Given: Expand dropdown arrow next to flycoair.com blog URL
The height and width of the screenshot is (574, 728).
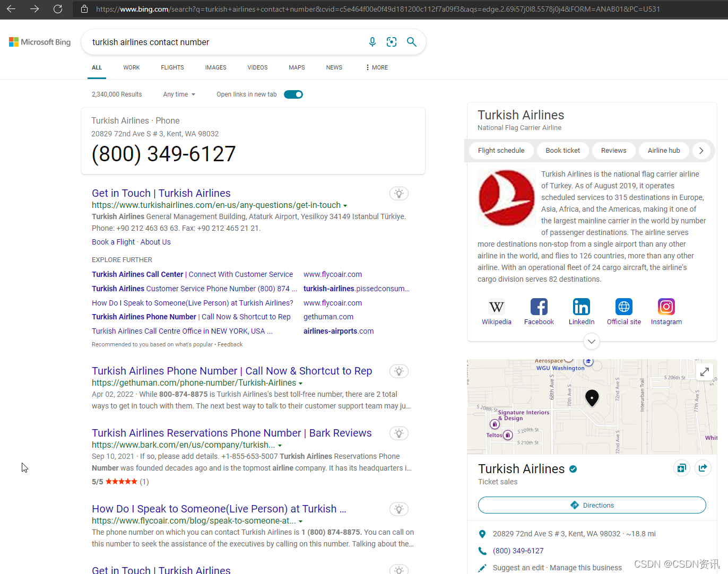Looking at the screenshot, I should coord(301,521).
